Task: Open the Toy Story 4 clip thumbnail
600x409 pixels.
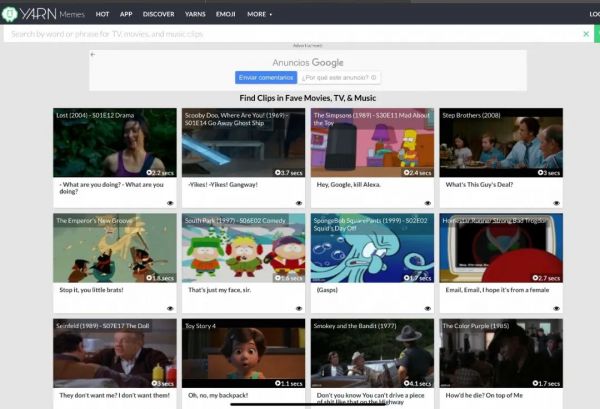Action: click(243, 353)
